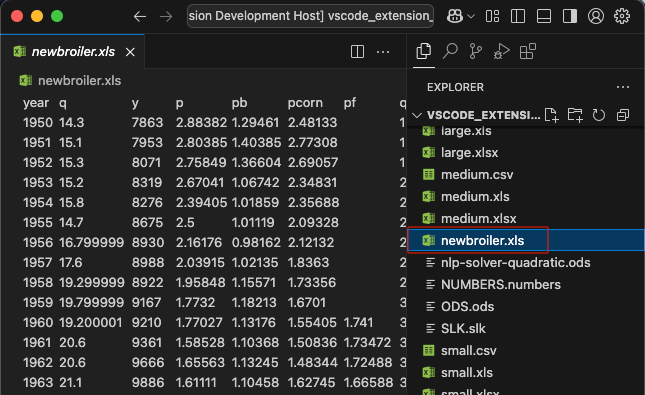Viewport: 645px width, 395px height.
Task: Open small.csv file
Action: coord(526,351)
